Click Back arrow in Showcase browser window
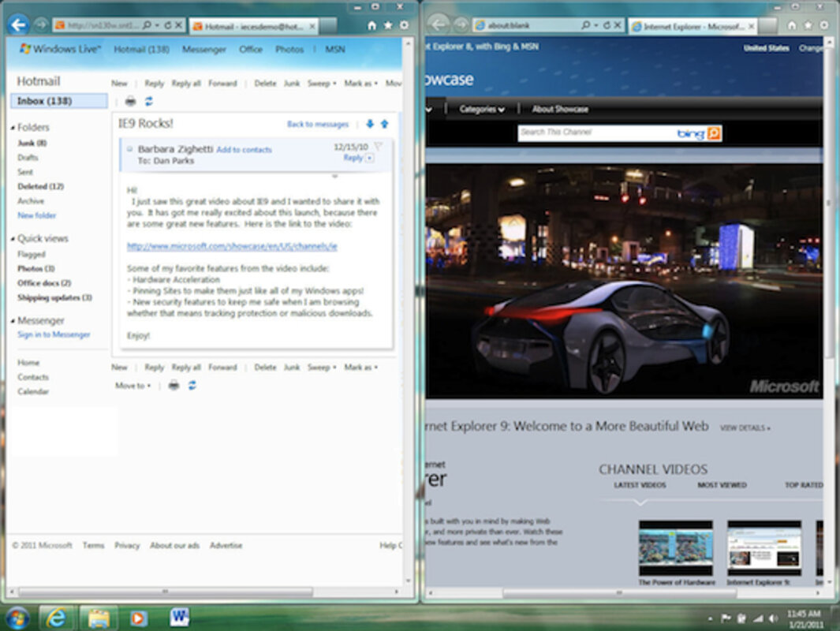Screen dimensions: 840x631 pyautogui.click(x=439, y=24)
